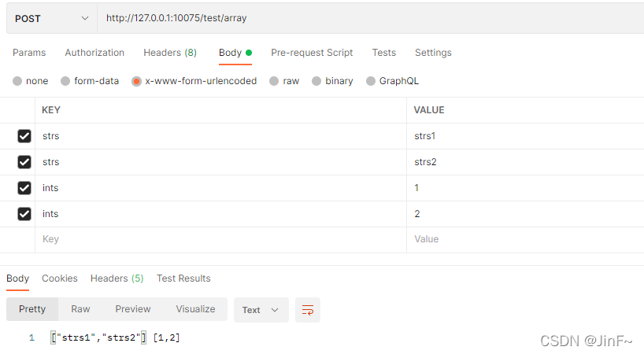644x354 pixels.
Task: Uncheck the ints row with value 1
Action: click(24, 188)
